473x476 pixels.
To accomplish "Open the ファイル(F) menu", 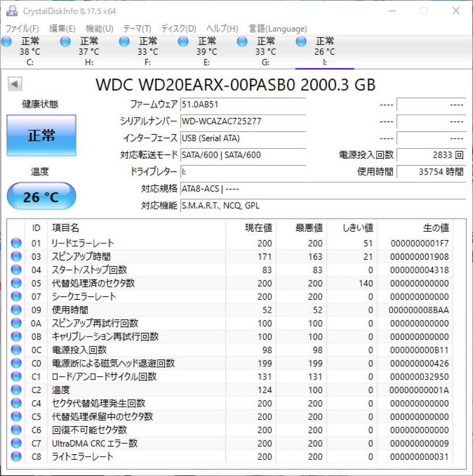I will pos(22,29).
